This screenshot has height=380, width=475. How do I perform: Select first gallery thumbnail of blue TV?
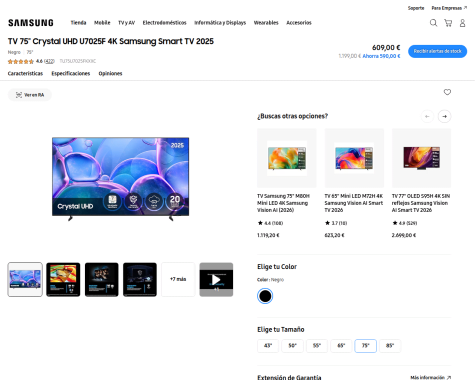pyautogui.click(x=25, y=279)
